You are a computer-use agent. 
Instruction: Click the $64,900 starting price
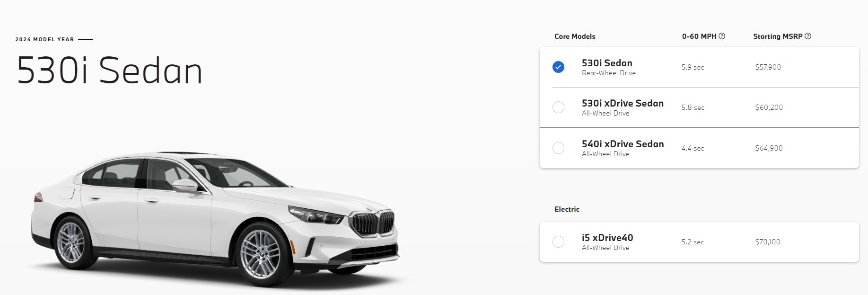point(769,148)
